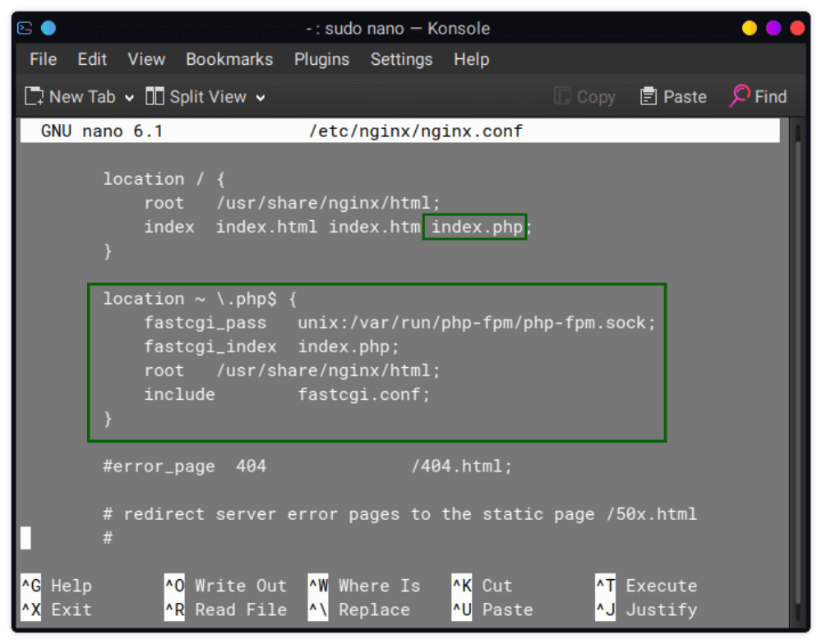Click the 'fastcgi.conf;' text

pyautogui.click(x=364, y=394)
